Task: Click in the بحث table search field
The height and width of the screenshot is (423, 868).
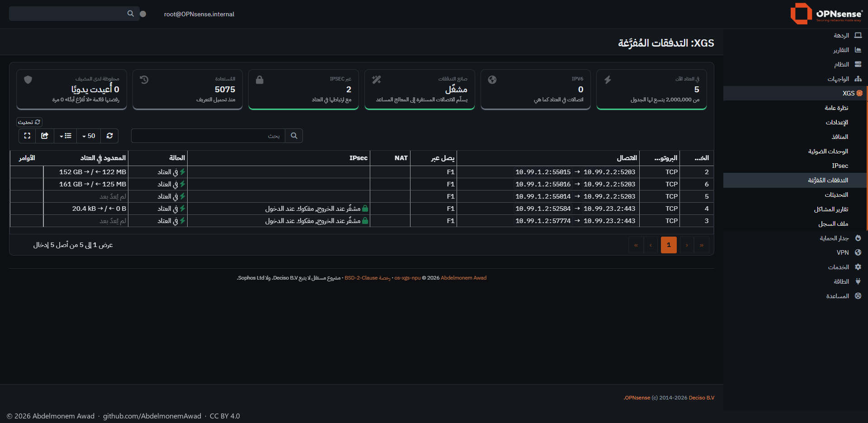Action: (208, 136)
